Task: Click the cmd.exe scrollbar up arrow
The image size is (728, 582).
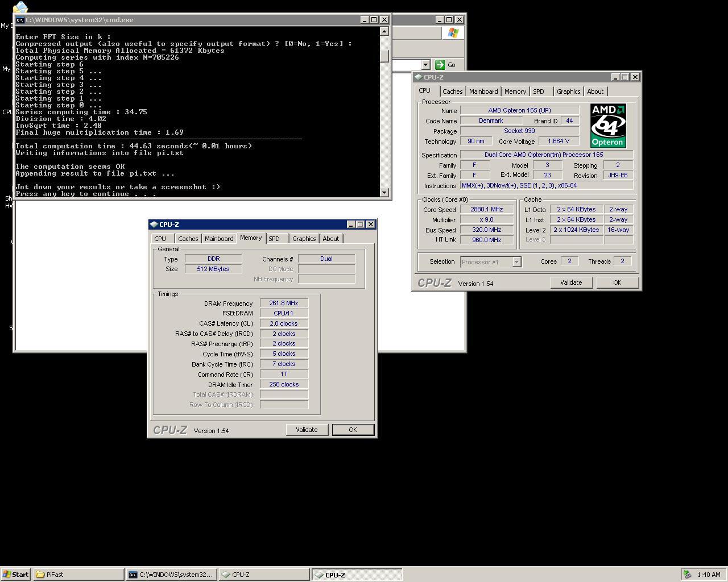Action: point(384,31)
